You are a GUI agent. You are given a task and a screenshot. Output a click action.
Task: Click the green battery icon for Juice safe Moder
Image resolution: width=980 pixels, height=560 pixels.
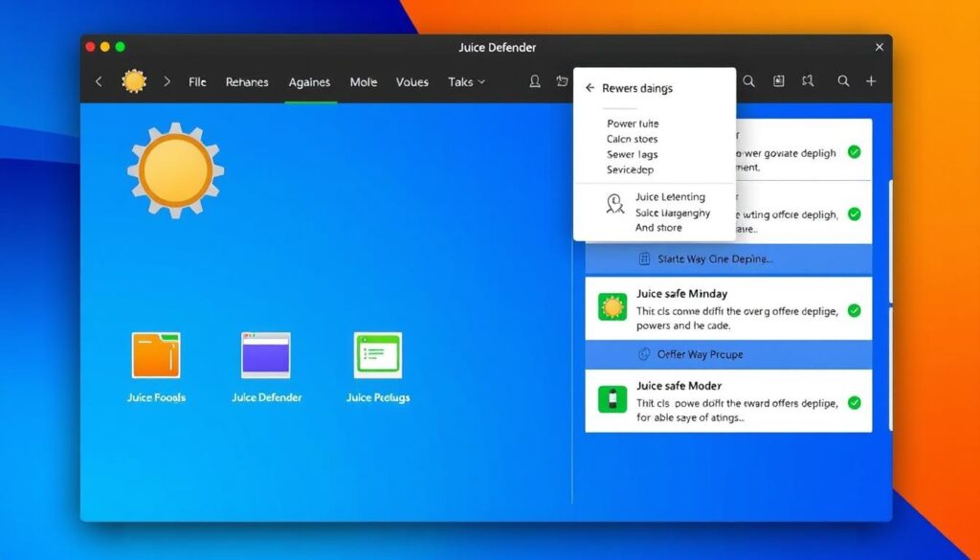(612, 399)
